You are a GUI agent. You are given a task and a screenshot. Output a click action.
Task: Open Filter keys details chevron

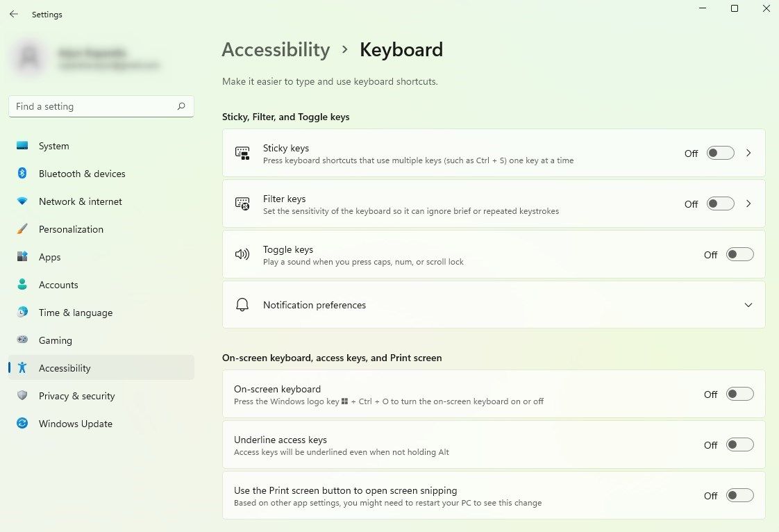[x=748, y=203]
